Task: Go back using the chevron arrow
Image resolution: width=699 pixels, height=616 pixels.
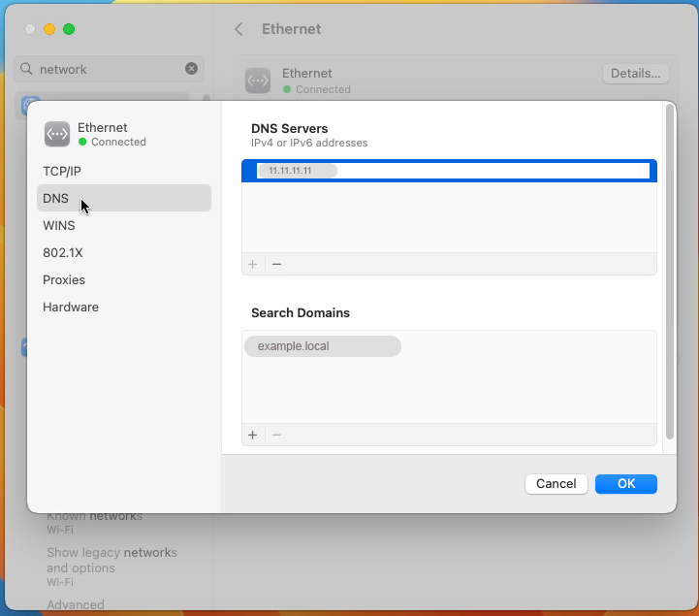Action: click(x=238, y=29)
